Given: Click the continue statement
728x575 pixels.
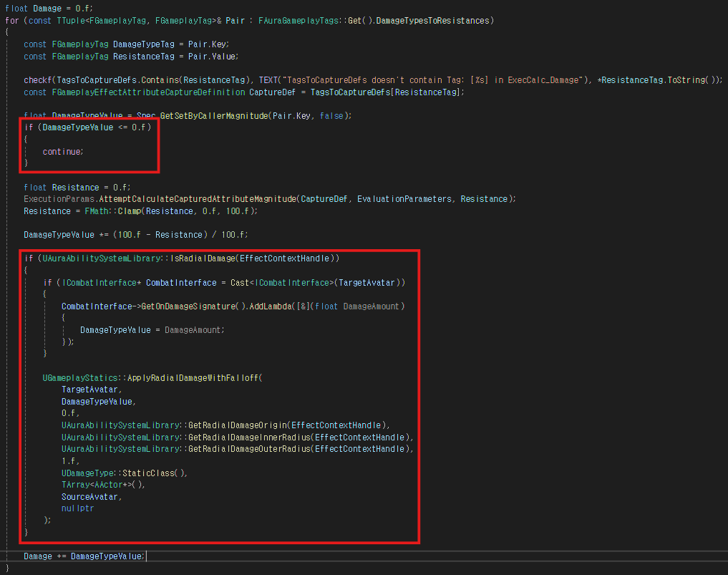Looking at the screenshot, I should pos(62,151).
